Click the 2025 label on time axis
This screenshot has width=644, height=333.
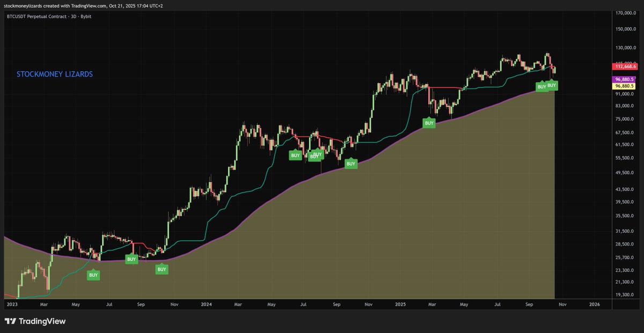point(400,304)
